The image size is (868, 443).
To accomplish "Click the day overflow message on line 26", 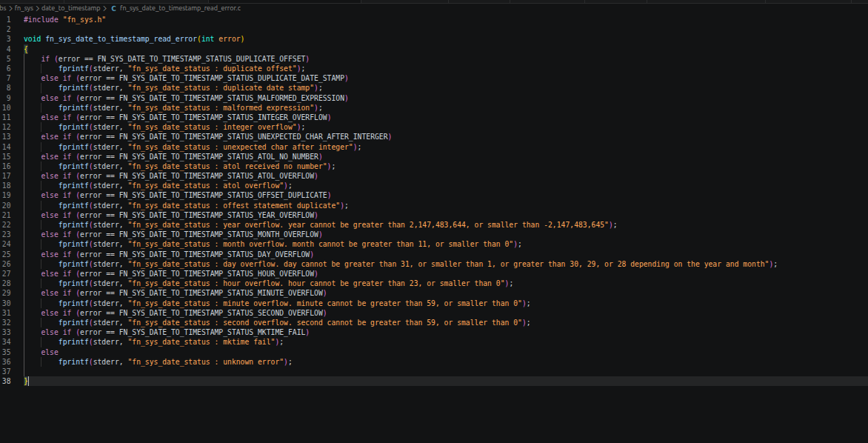I will (450, 264).
